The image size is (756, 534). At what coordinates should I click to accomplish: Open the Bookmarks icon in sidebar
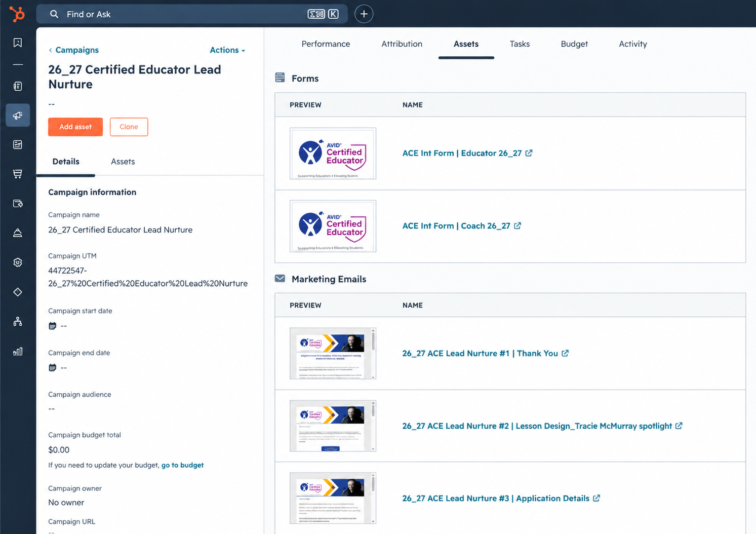(x=18, y=43)
